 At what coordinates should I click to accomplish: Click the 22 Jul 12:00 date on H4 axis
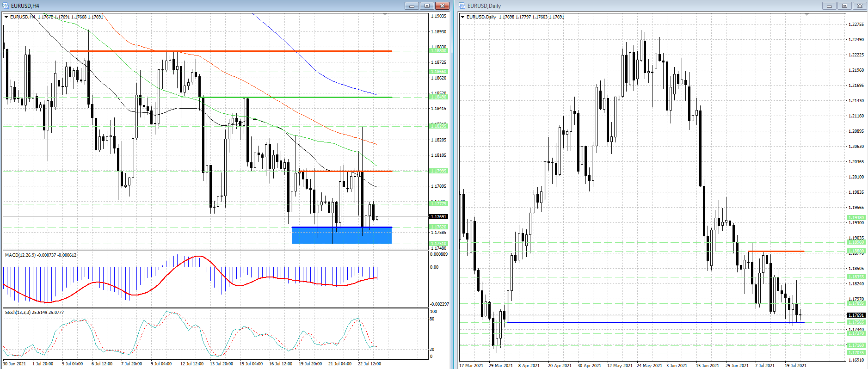click(369, 364)
